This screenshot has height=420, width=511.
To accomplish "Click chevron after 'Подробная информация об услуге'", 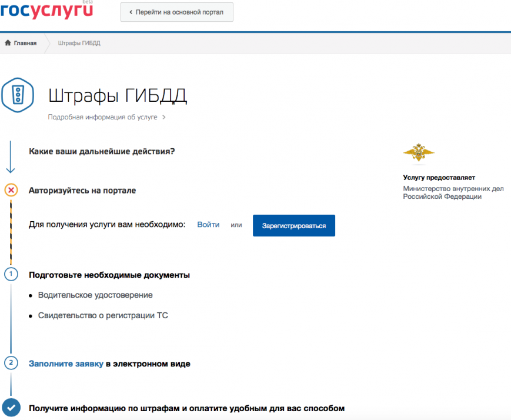I will [x=164, y=117].
